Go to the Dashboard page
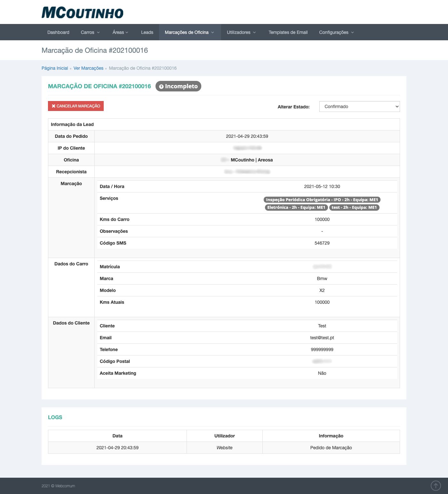 coord(58,32)
